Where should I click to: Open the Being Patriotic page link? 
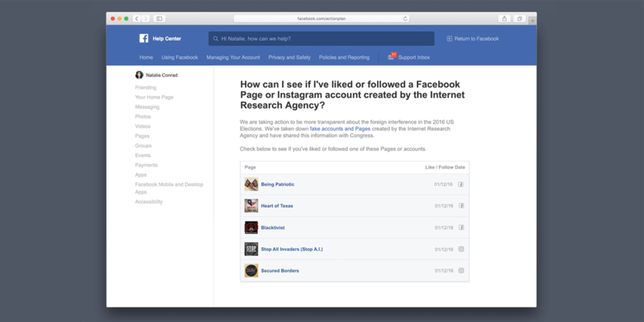[x=277, y=184]
